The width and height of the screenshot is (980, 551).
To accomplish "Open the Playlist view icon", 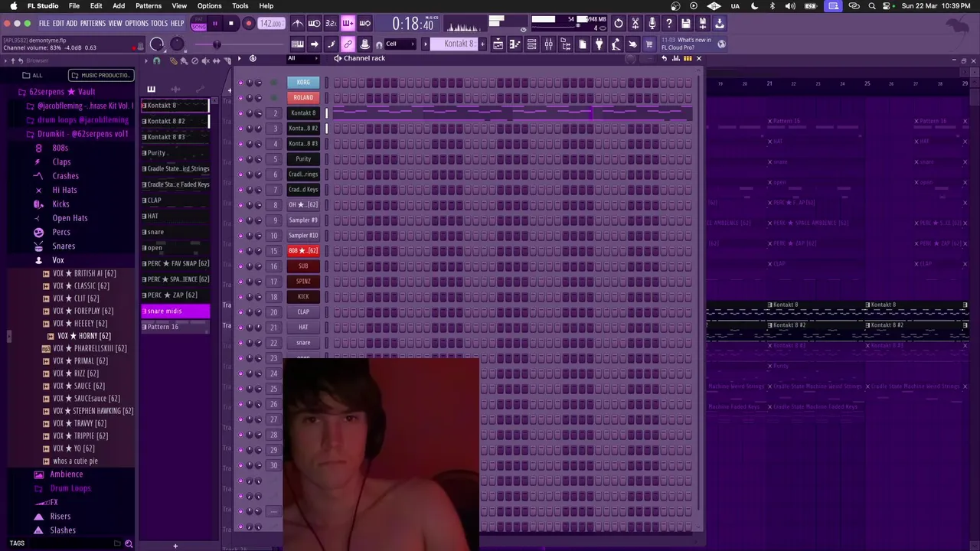I will (x=498, y=44).
